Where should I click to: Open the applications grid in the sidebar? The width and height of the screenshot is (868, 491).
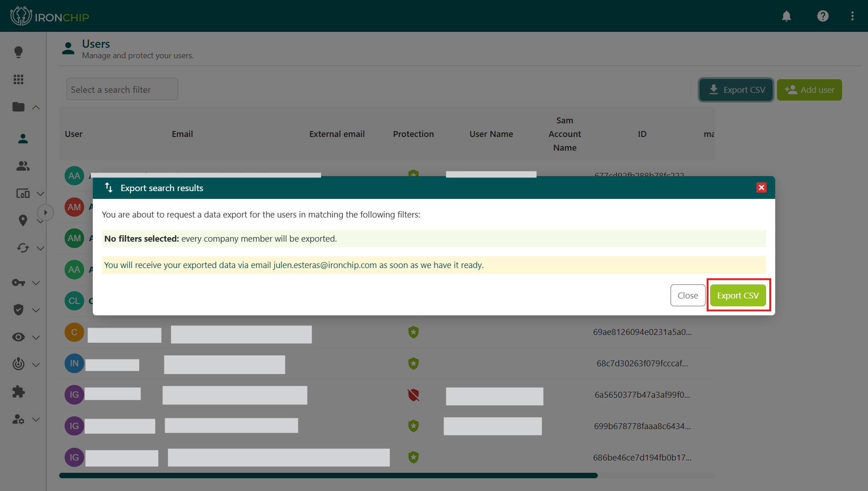(x=18, y=80)
